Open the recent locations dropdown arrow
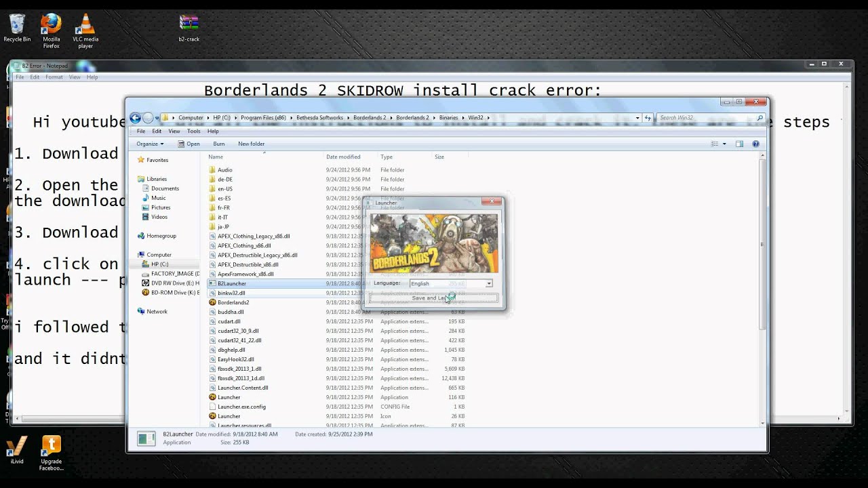 (x=157, y=118)
